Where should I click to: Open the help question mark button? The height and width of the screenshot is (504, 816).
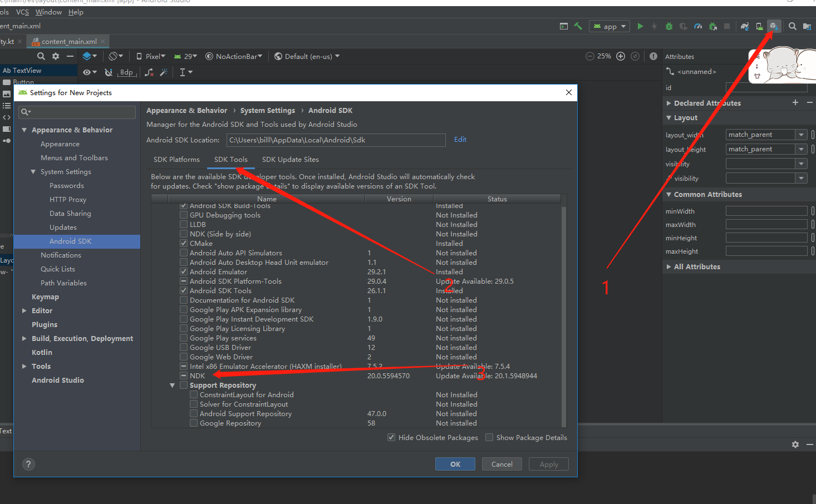[28, 464]
